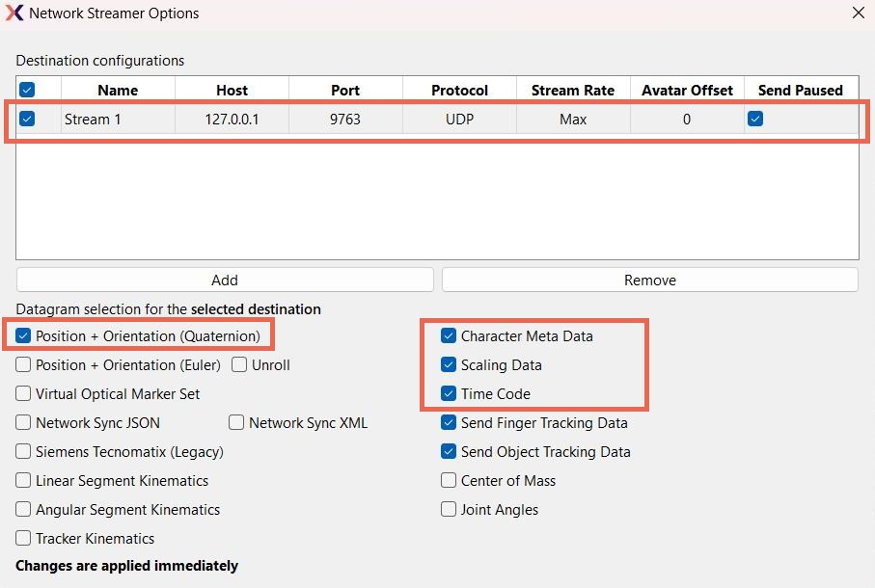Uncheck Position + Orientation (Quaternion)

(24, 336)
